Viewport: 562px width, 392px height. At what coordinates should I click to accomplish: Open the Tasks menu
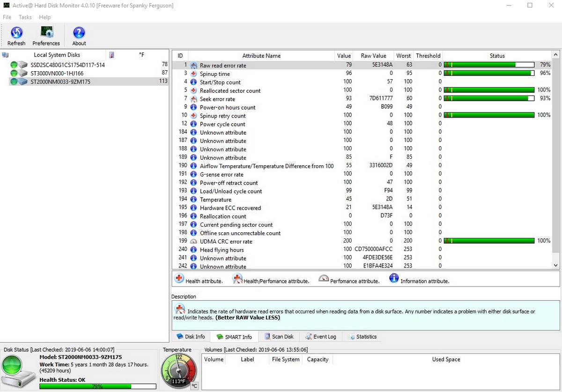[x=25, y=17]
